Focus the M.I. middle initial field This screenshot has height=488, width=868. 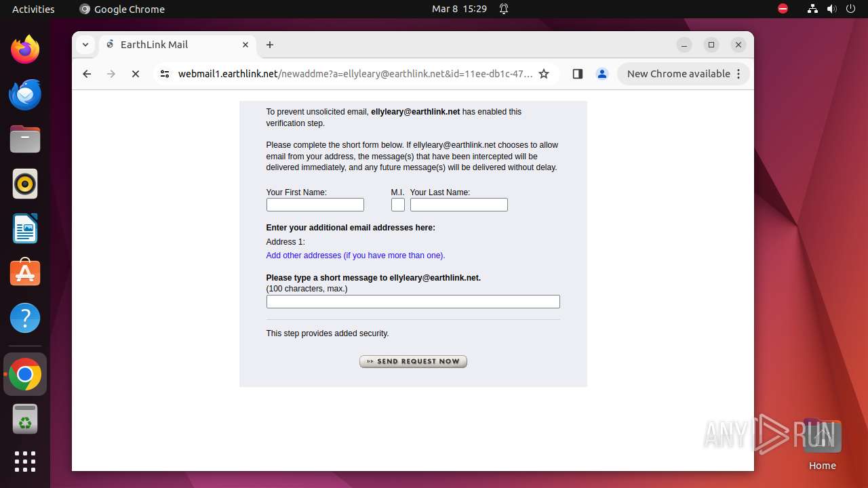click(x=398, y=205)
